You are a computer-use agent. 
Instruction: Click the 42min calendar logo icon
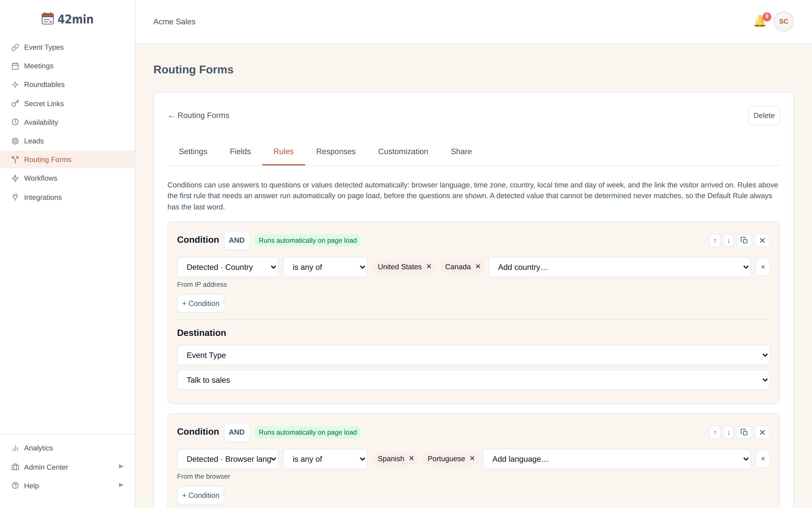pyautogui.click(x=48, y=18)
